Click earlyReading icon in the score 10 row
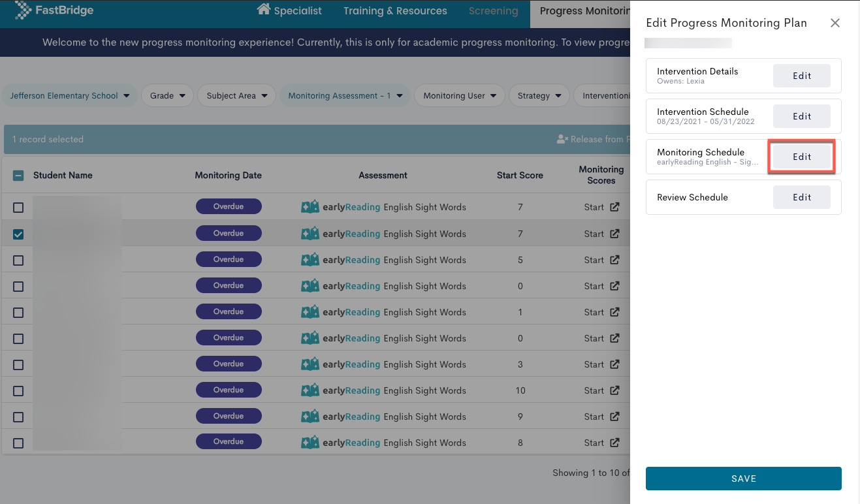 [310, 390]
